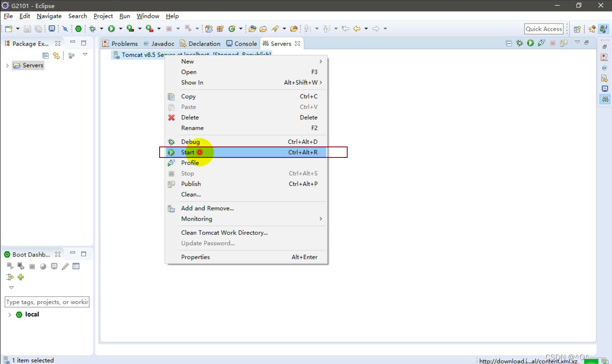This screenshot has height=364, width=612.
Task: Open the New submenu in context menu
Action: (246, 62)
